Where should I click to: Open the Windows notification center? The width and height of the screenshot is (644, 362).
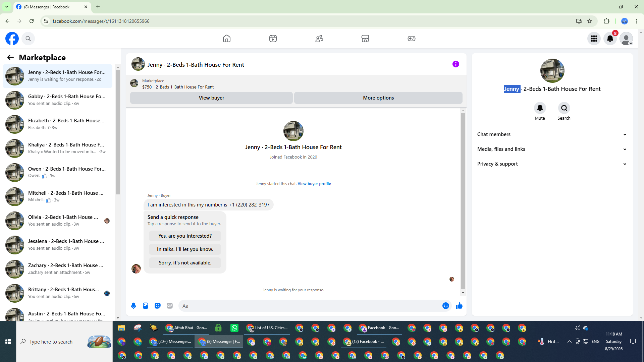(633, 342)
